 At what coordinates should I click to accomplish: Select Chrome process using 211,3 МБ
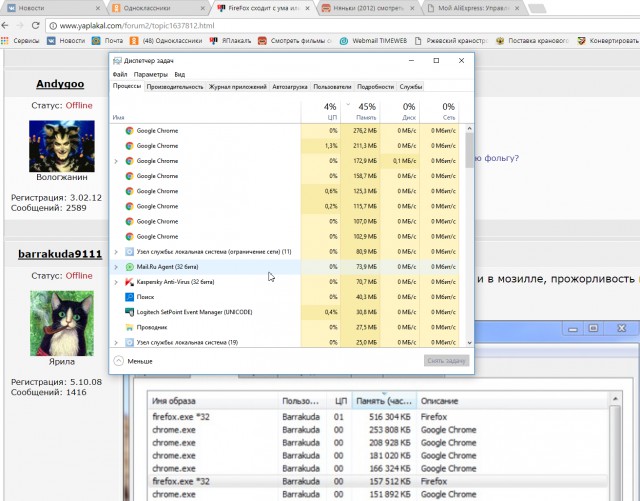coord(285,146)
